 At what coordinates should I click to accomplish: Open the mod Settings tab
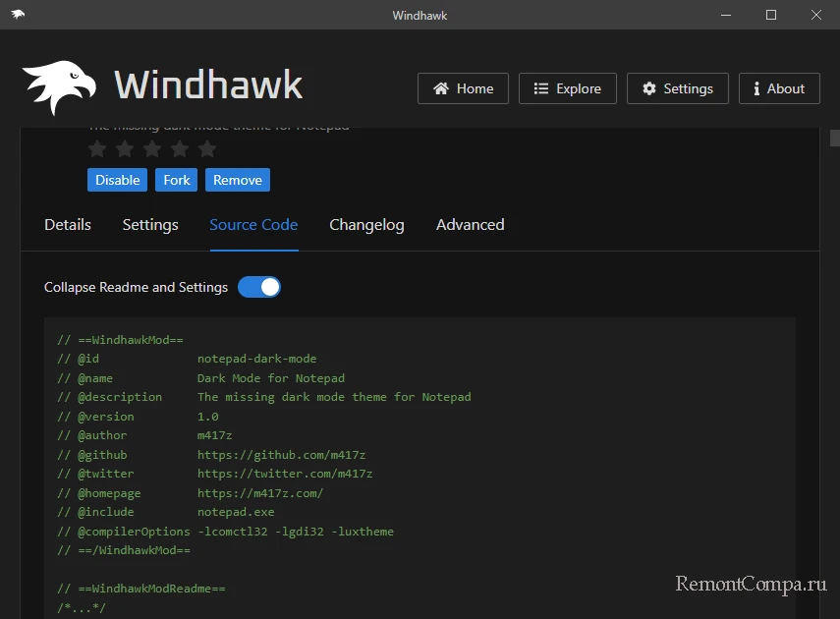150,225
